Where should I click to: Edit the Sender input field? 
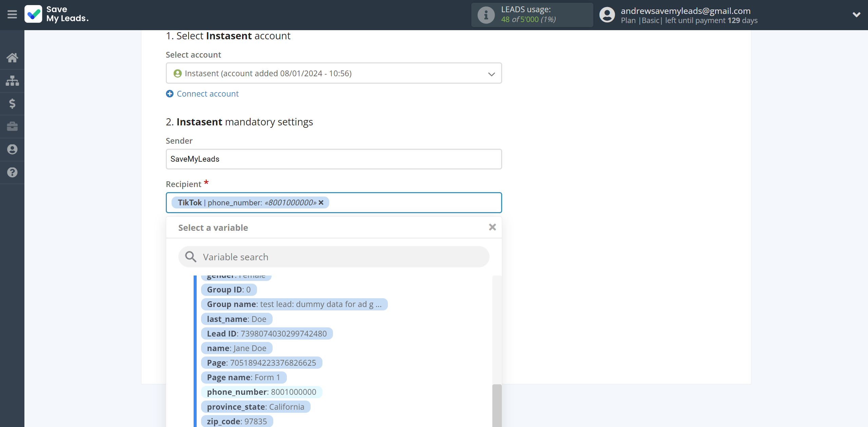coord(334,159)
